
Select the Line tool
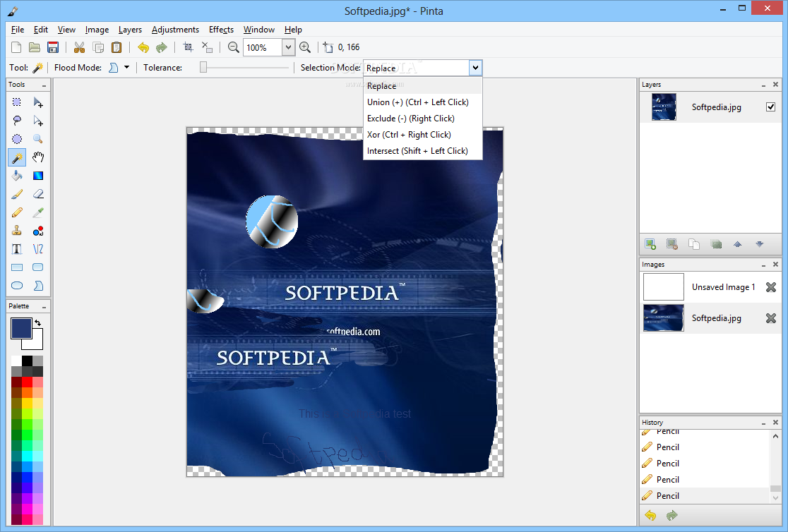(37, 249)
